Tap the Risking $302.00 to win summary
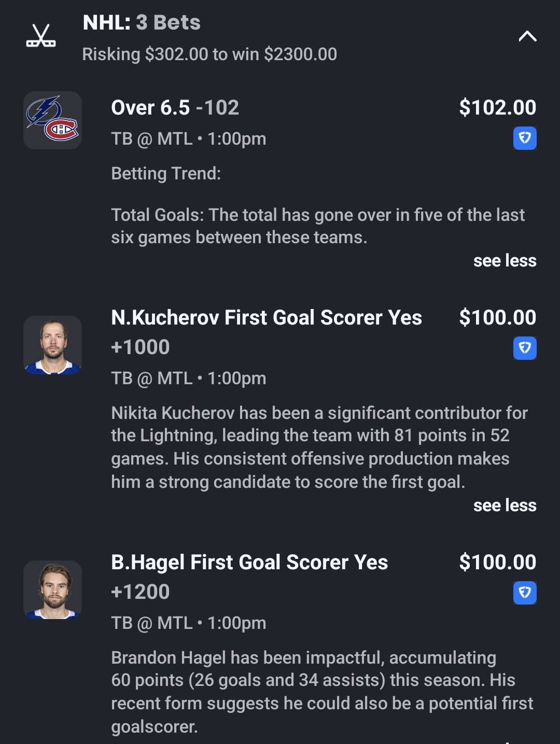 coord(209,54)
